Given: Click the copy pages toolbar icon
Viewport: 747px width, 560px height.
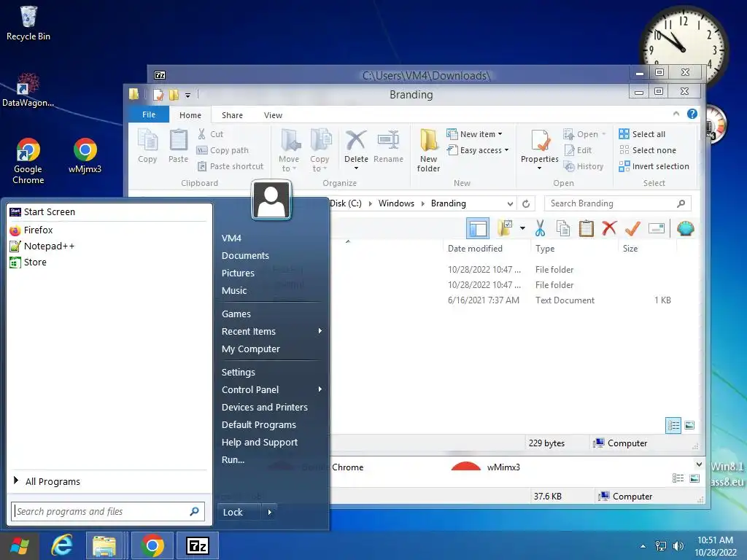Looking at the screenshot, I should 563,228.
